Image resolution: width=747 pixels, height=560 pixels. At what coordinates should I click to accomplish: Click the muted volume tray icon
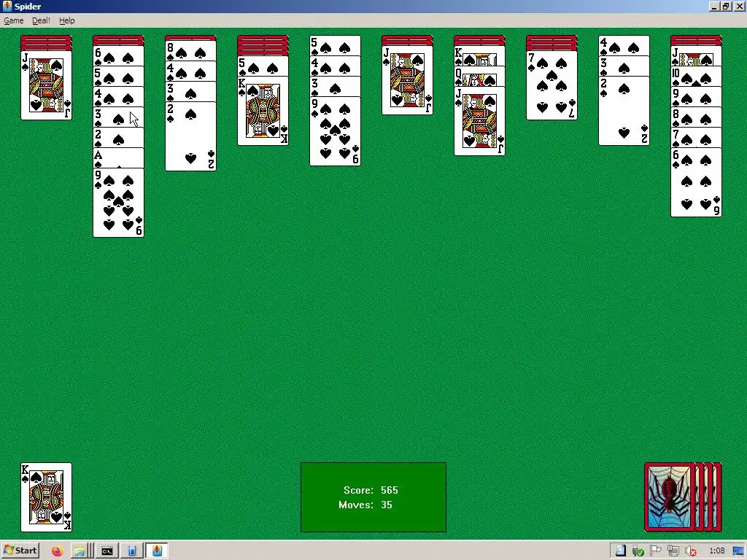[691, 551]
